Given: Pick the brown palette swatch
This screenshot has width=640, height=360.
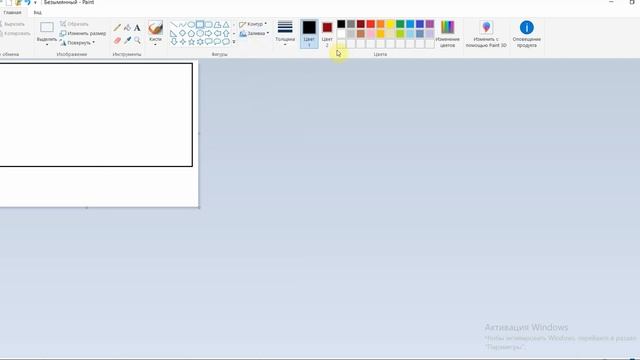Looking at the screenshot, I should 361,34.
